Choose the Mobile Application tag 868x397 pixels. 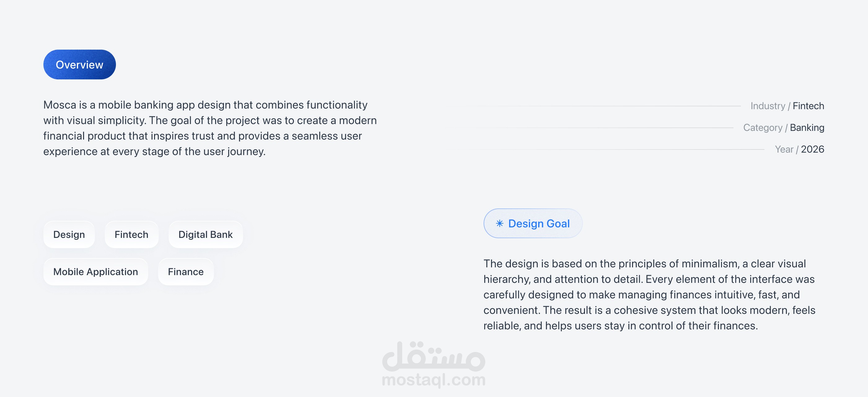(x=96, y=272)
